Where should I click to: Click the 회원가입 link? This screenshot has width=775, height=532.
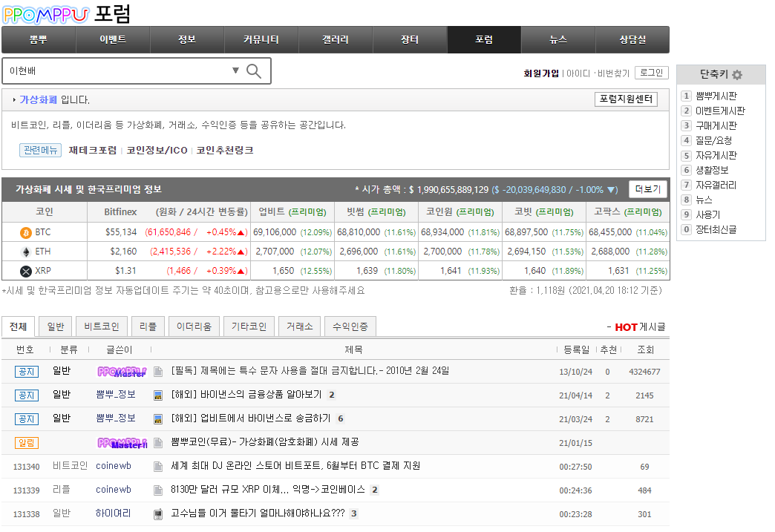coord(541,73)
